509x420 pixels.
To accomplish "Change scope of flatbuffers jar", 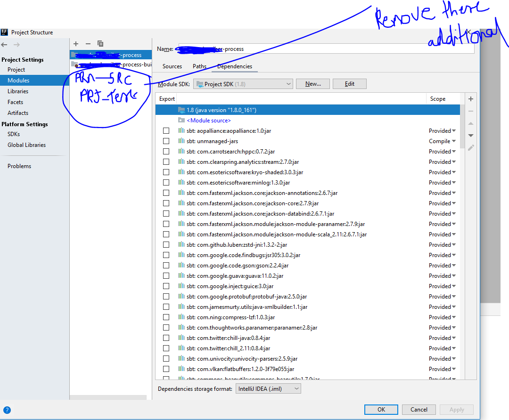I will click(x=442, y=369).
